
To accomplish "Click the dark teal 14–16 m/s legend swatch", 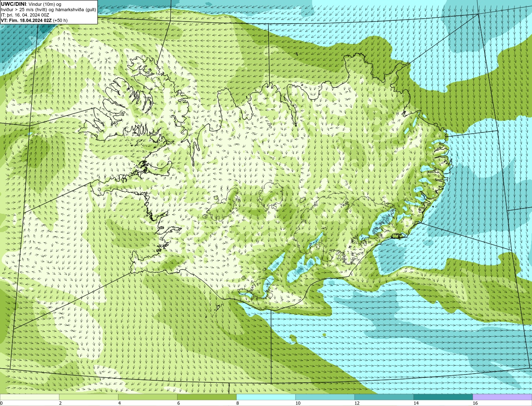I will 443,397.
